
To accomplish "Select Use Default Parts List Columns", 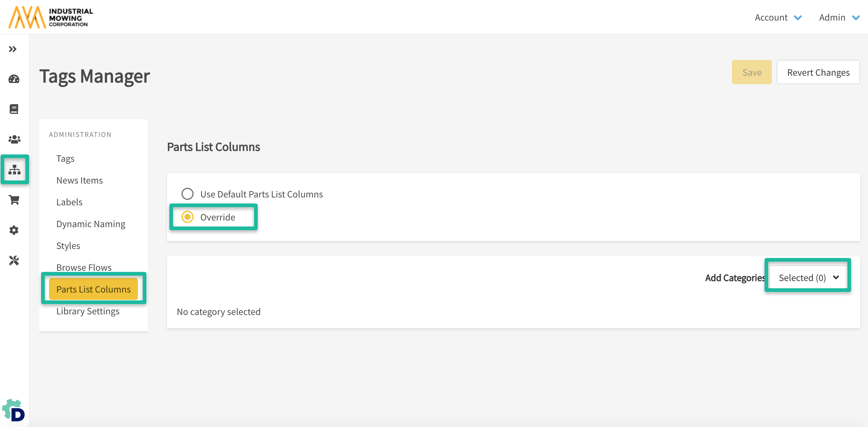I will 187,194.
